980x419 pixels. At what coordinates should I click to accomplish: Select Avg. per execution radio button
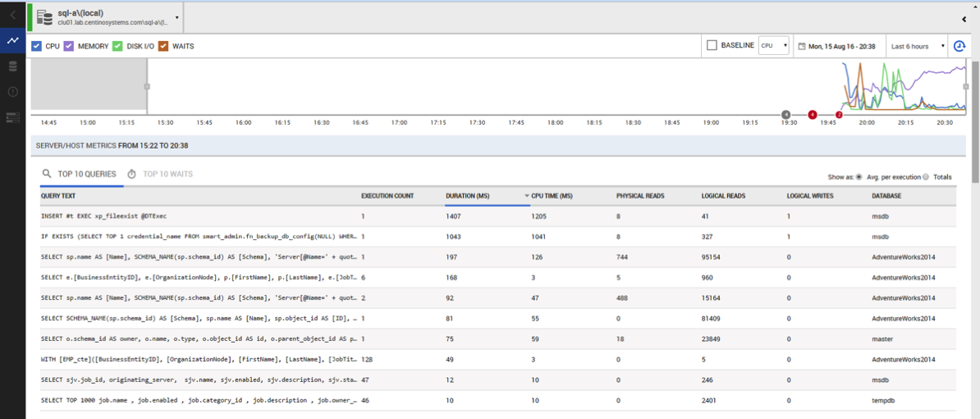coord(859,177)
